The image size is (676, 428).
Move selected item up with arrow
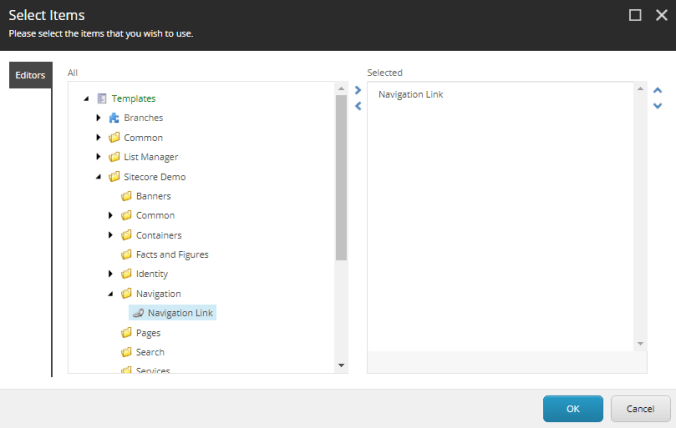point(657,90)
